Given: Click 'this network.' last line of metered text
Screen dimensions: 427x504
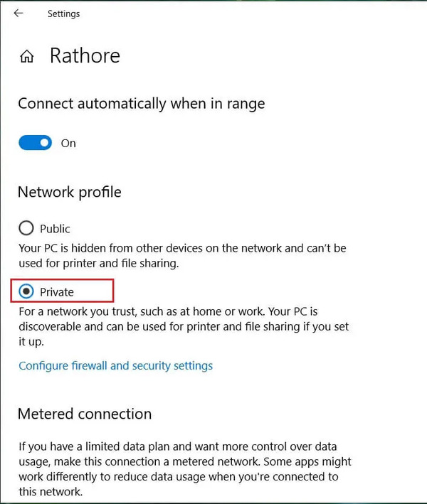Looking at the screenshot, I should coord(51,492).
